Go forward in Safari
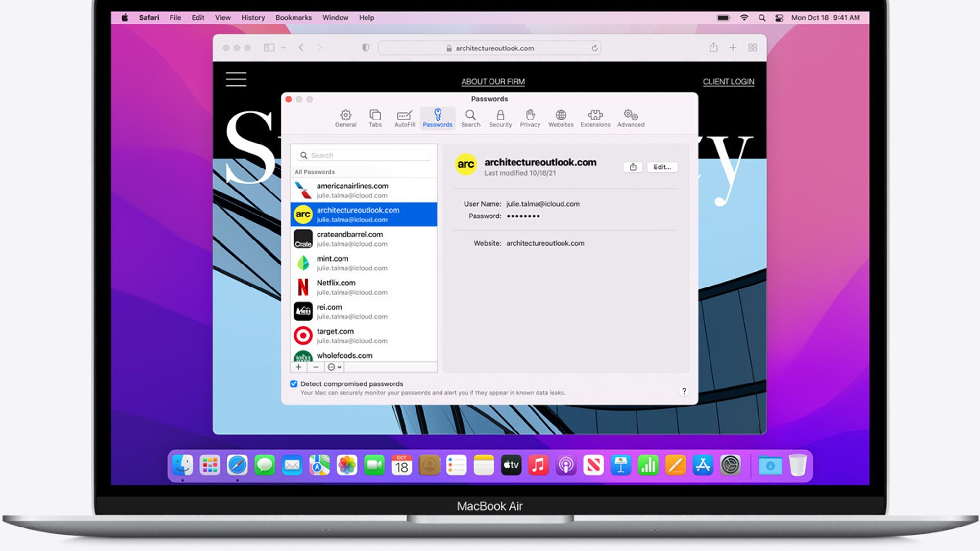The height and width of the screenshot is (551, 980). (320, 48)
